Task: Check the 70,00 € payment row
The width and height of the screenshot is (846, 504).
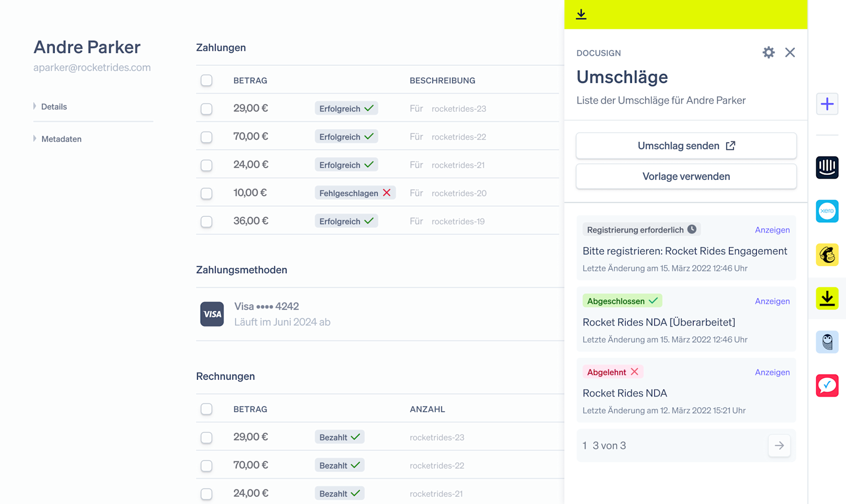Action: tap(206, 137)
